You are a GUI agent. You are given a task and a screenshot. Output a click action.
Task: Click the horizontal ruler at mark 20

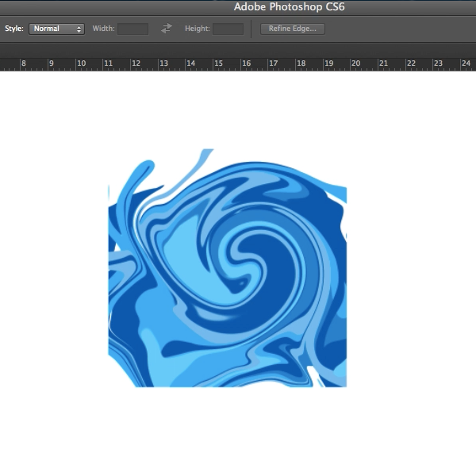coord(355,63)
